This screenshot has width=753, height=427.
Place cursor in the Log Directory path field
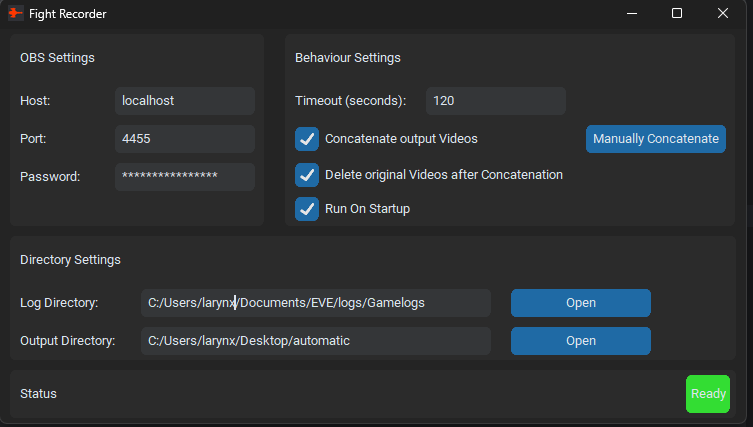[x=316, y=303]
